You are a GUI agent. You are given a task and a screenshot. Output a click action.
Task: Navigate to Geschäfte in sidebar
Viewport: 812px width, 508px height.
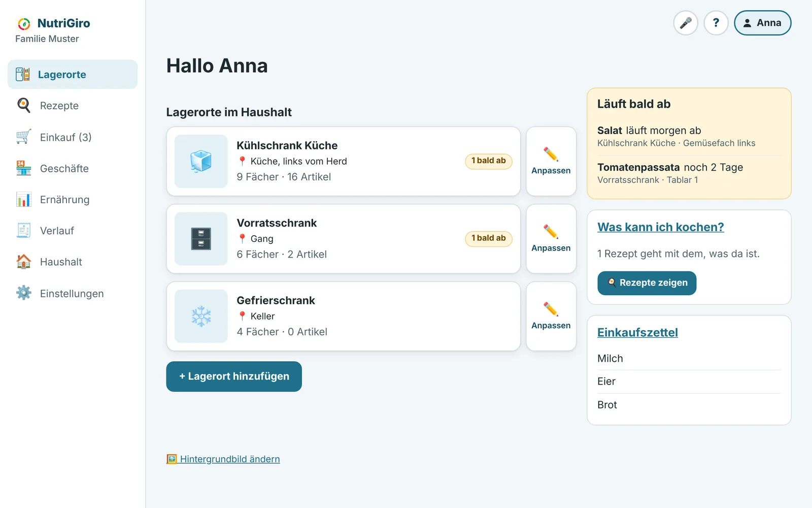click(73, 168)
